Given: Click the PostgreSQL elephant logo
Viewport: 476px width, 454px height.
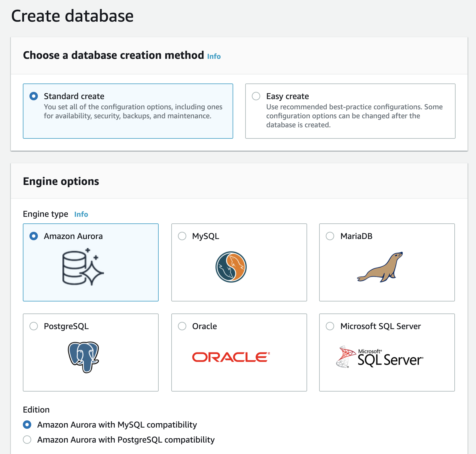Looking at the screenshot, I should (x=84, y=357).
